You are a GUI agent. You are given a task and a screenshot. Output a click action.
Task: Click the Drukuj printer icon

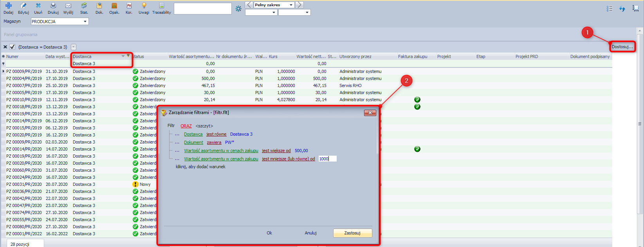(x=53, y=6)
